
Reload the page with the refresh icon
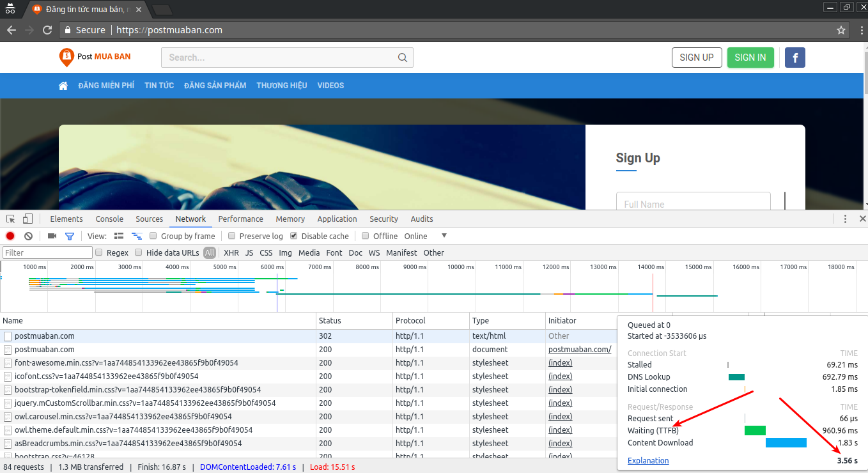(47, 30)
